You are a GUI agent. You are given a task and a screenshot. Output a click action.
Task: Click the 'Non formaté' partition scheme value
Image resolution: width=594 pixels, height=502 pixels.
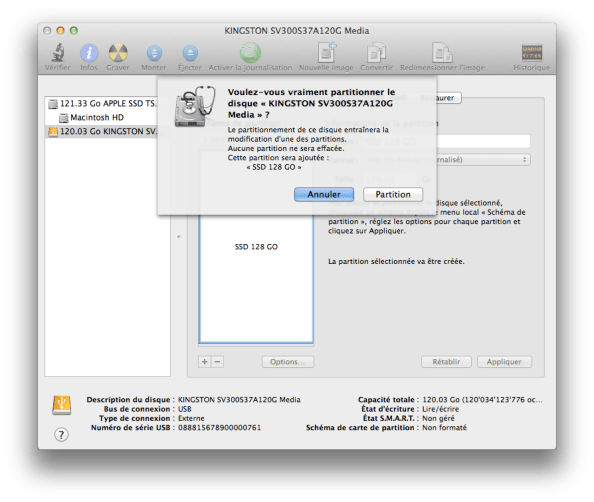click(x=444, y=428)
